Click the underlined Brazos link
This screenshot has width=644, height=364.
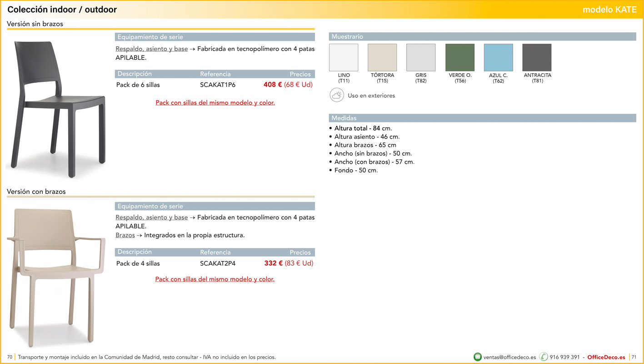click(125, 235)
